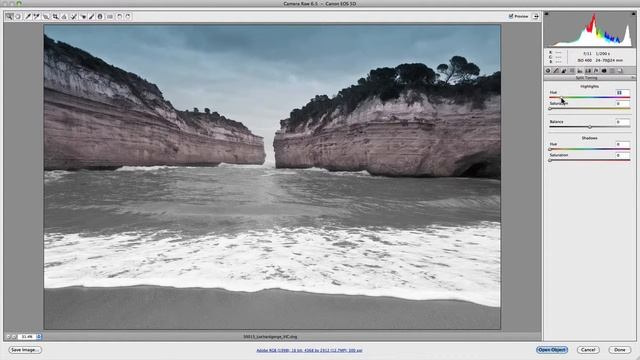Select the Color Sampler tool
The height and width of the screenshot is (360, 640).
pyautogui.click(x=37, y=17)
